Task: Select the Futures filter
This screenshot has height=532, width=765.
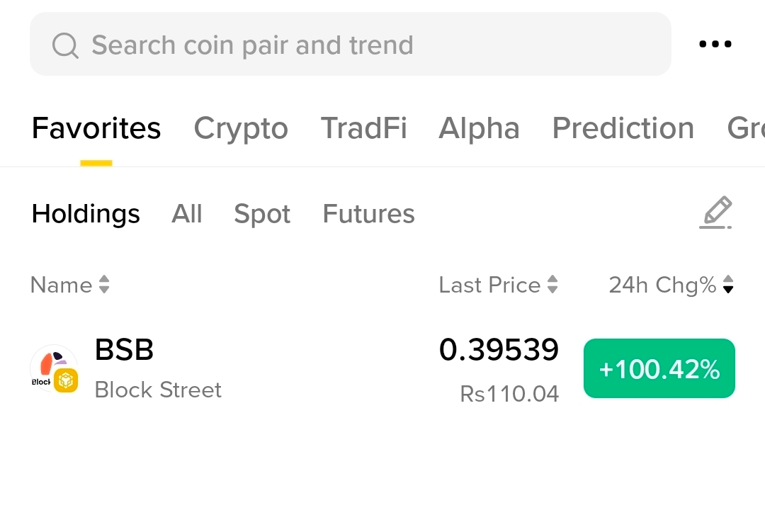Action: pos(368,214)
